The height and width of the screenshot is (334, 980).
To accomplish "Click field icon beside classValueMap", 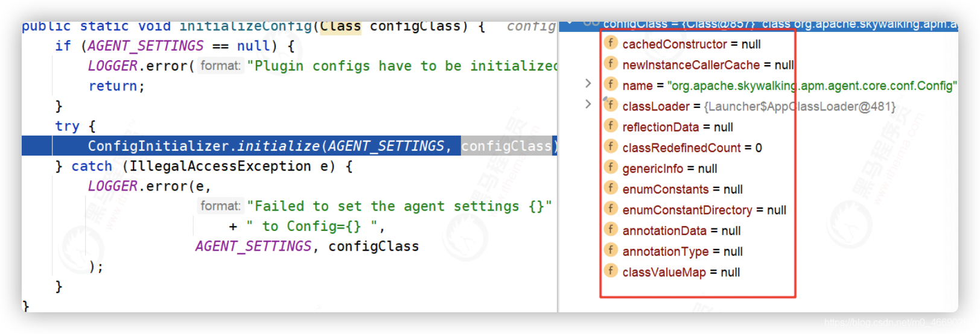I will pos(611,271).
